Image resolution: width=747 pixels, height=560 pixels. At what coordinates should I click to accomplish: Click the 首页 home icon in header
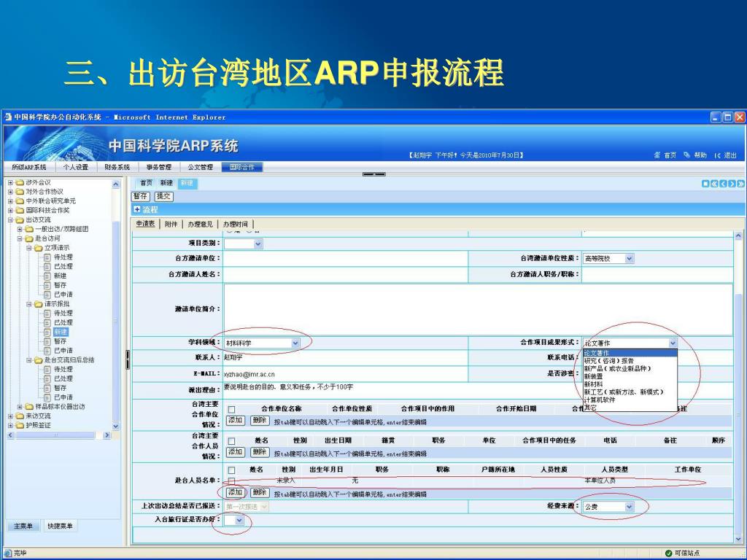click(657, 155)
